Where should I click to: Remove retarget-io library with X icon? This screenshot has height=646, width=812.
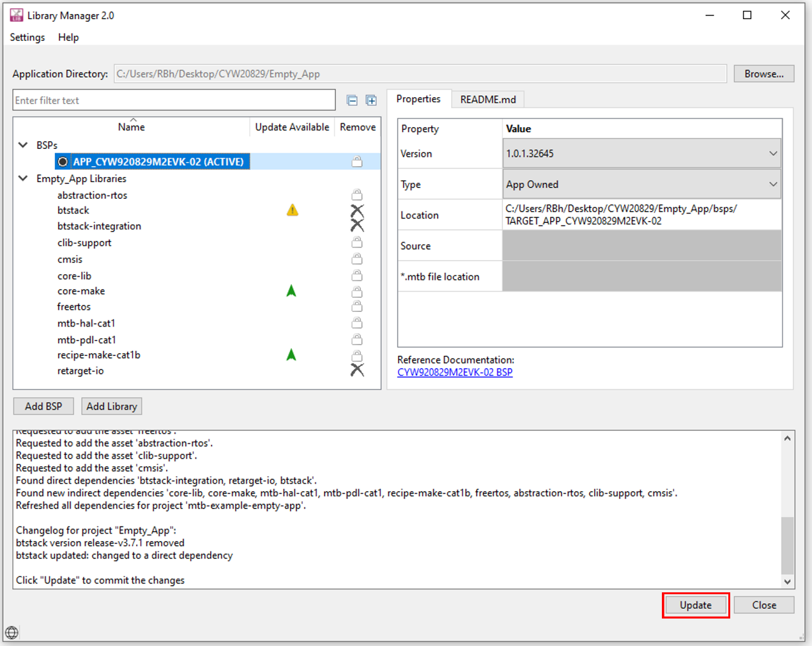357,370
